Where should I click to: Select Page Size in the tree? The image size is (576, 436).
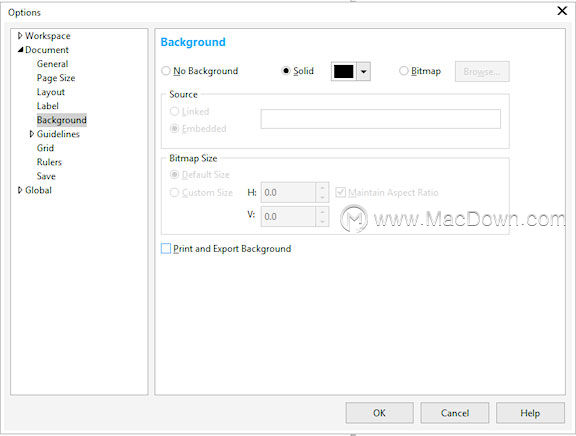56,78
